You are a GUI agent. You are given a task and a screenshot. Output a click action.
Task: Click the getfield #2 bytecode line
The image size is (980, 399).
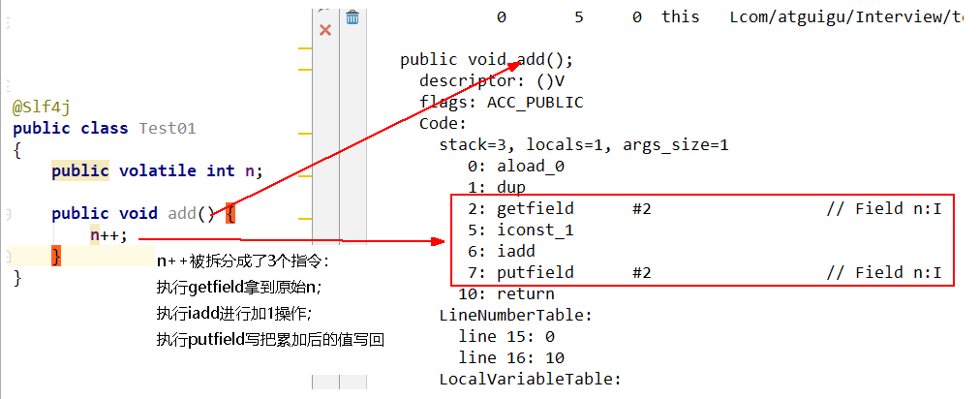click(702, 208)
